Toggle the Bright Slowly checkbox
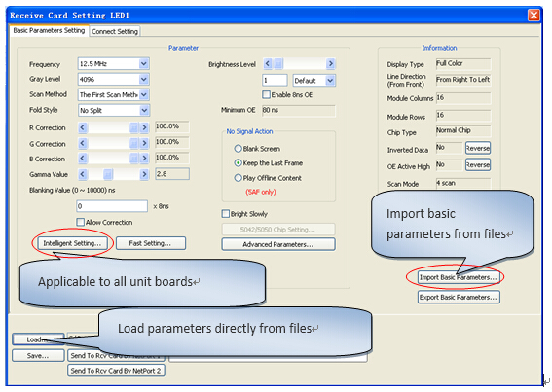Screen dimensions: 552x392 click(x=225, y=214)
